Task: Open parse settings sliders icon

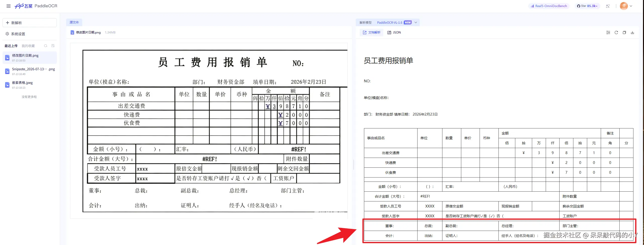Action: click(608, 32)
